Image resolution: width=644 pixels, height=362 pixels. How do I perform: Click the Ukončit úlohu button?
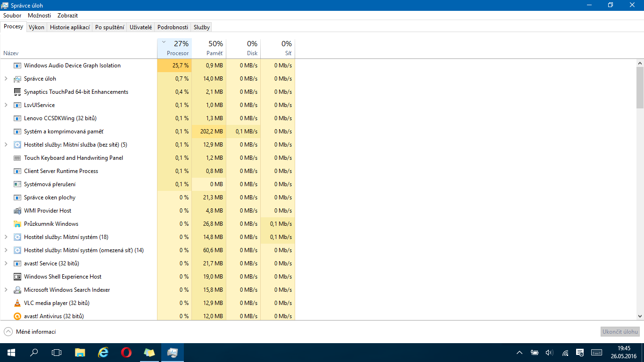[x=620, y=332]
